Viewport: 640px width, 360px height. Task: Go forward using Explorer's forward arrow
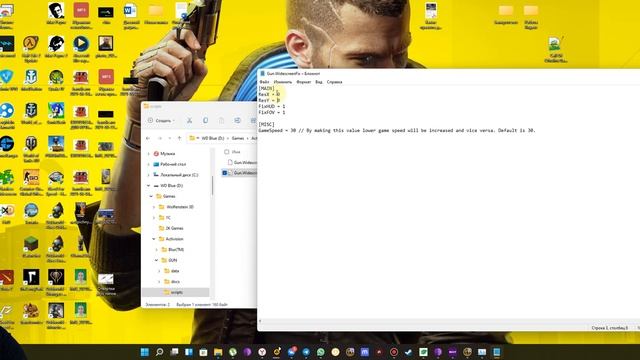coord(160,138)
